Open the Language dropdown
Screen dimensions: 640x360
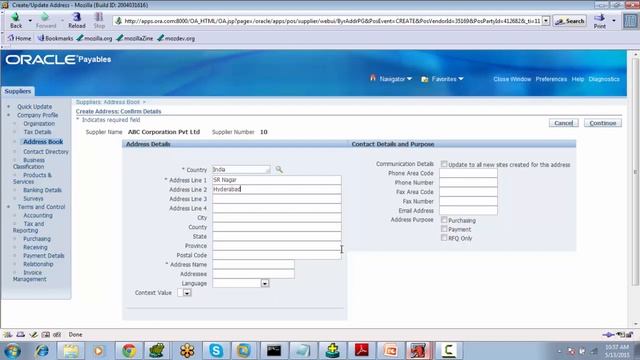pyautogui.click(x=240, y=283)
